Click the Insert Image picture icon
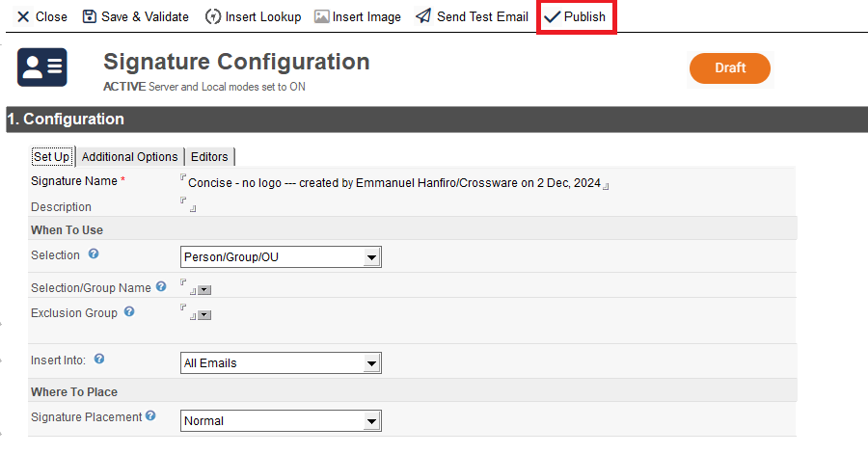 tap(322, 17)
